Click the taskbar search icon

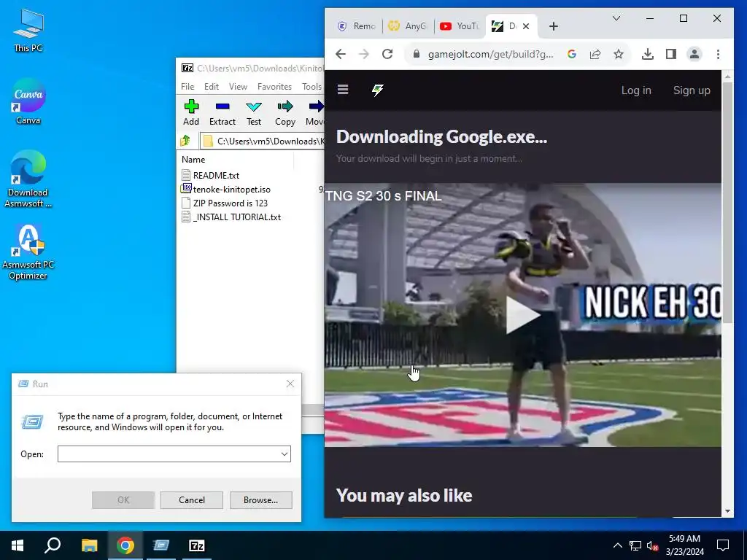(53, 545)
